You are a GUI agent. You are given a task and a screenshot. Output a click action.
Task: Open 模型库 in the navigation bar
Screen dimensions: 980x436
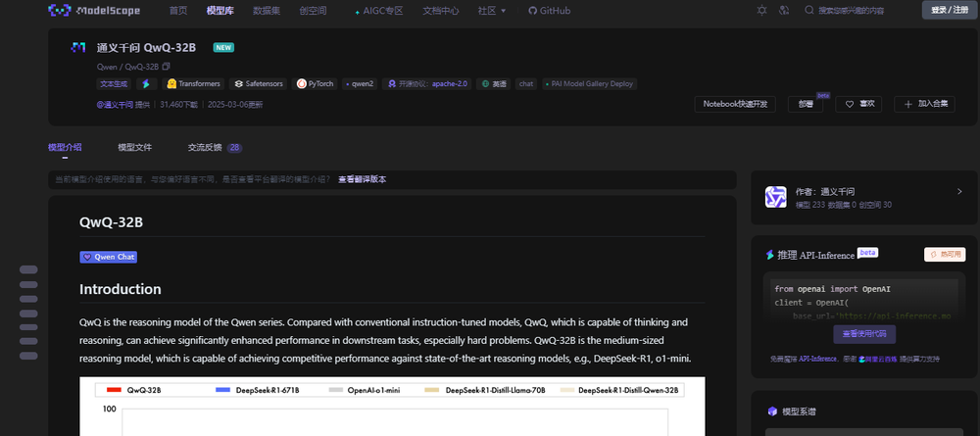pos(220,11)
